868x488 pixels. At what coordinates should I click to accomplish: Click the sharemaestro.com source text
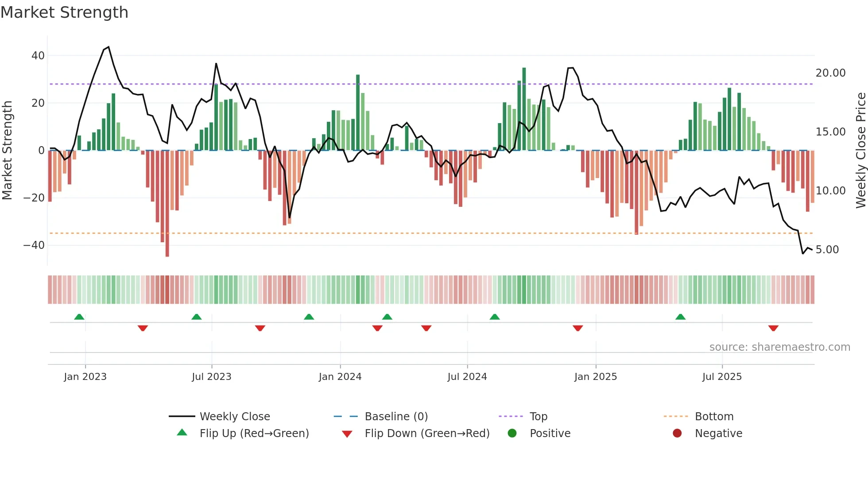[x=779, y=347]
